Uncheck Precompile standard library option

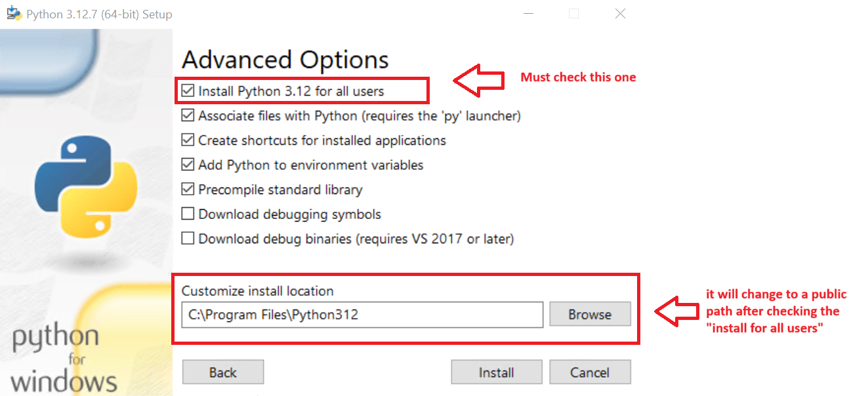click(x=188, y=189)
